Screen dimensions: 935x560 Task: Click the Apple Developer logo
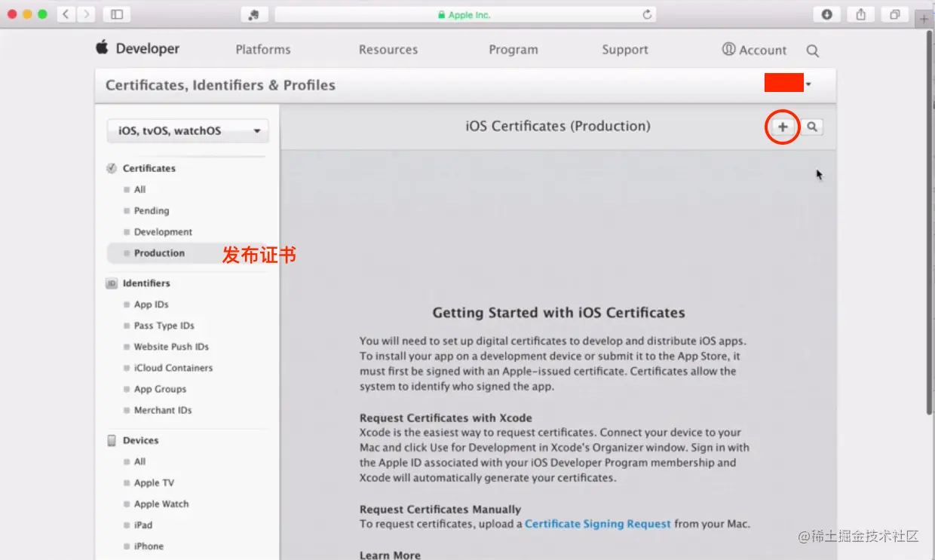pyautogui.click(x=137, y=48)
